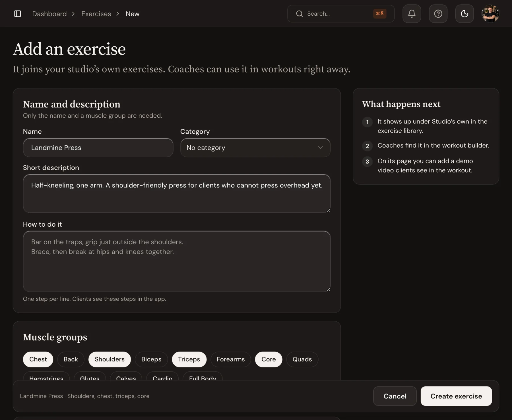Click the 'Add an exercise' page title
This screenshot has width=512, height=420.
pyautogui.click(x=69, y=49)
